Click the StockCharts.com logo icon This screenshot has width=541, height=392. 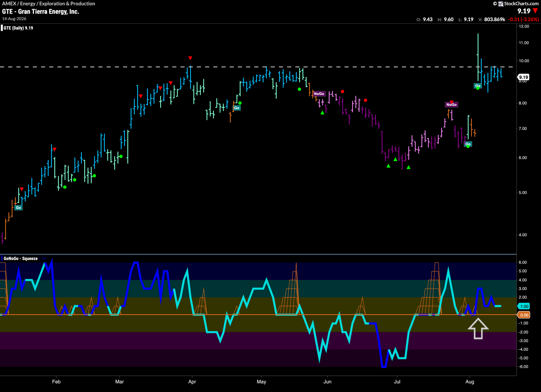tap(501, 4)
